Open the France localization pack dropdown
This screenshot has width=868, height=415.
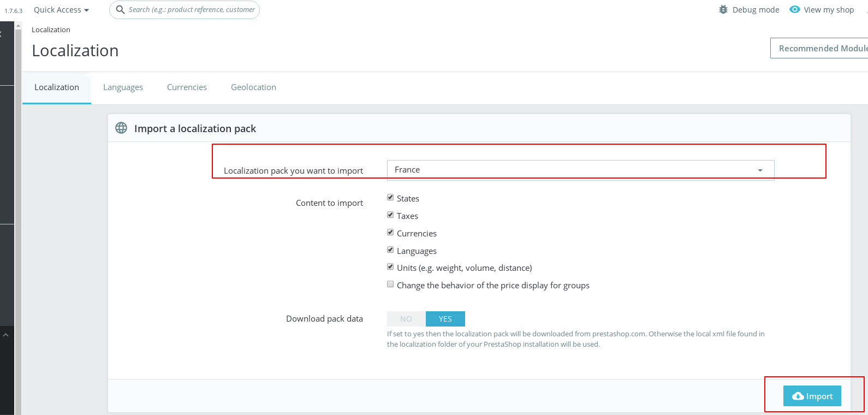click(x=580, y=170)
